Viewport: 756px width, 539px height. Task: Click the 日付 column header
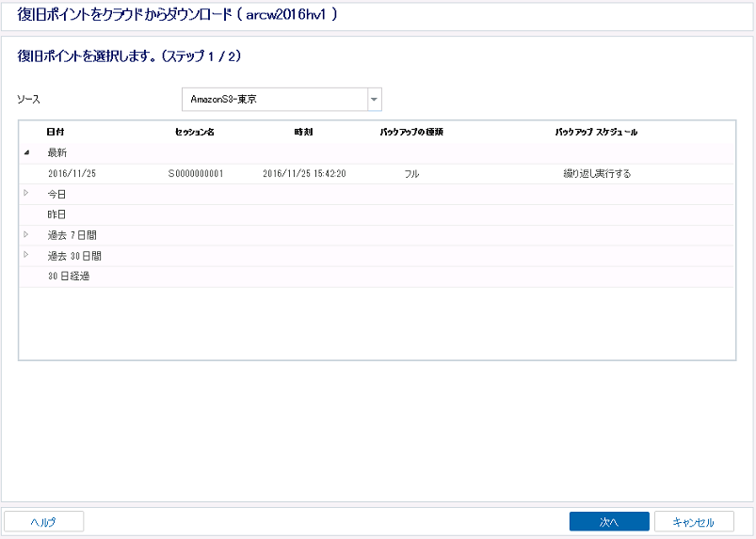[56, 132]
